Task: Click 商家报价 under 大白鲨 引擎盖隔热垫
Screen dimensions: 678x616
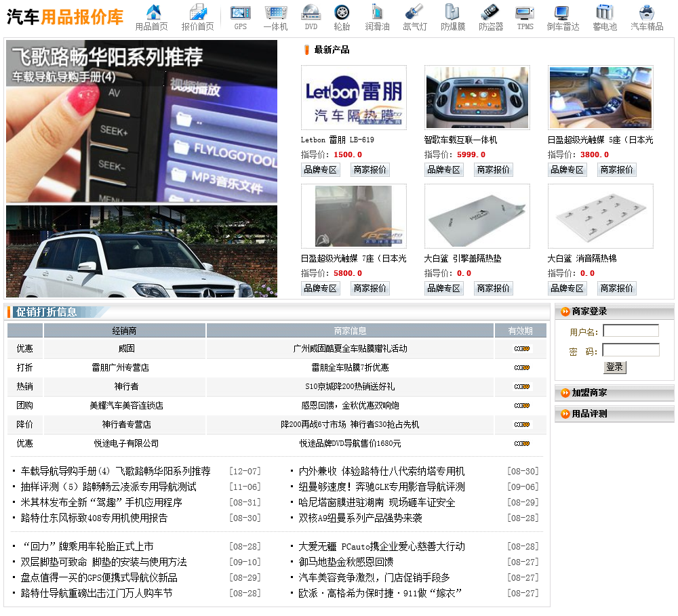Action: point(494,288)
